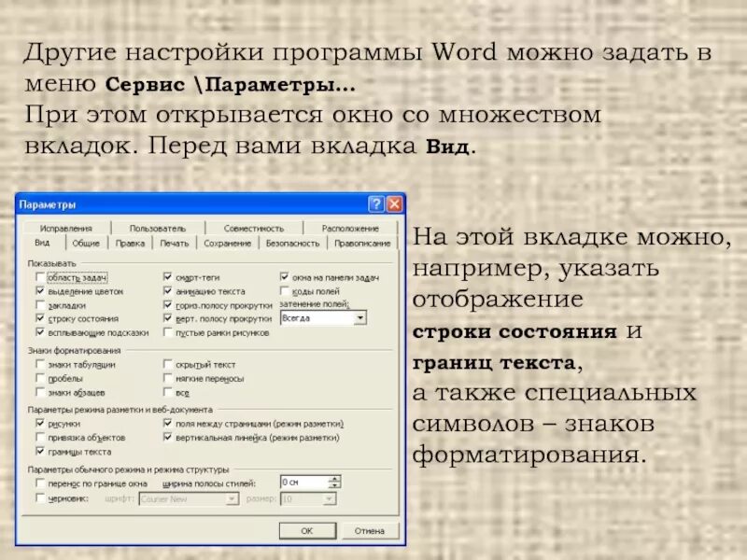Toggle выделение цветом checkbox

point(40,291)
